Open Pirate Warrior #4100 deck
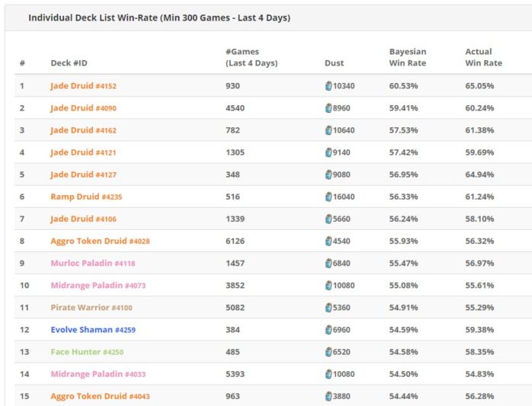The height and width of the screenshot is (406, 532). point(91,308)
